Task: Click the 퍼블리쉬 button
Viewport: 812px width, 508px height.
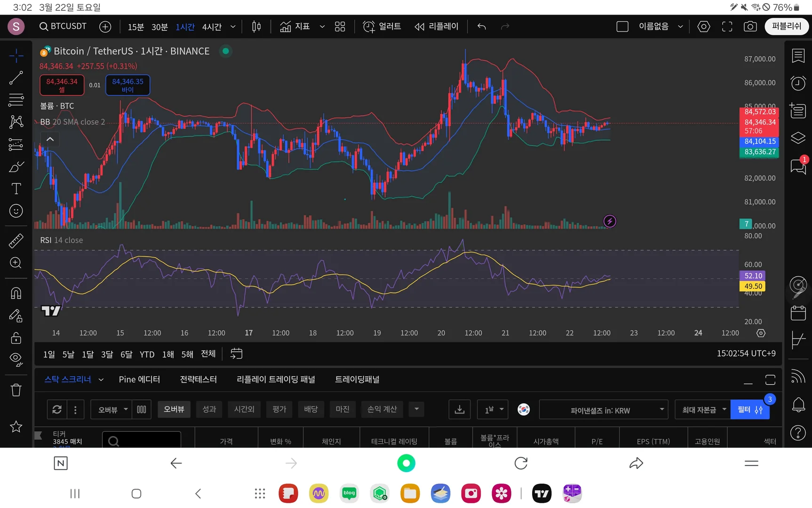Action: (786, 26)
